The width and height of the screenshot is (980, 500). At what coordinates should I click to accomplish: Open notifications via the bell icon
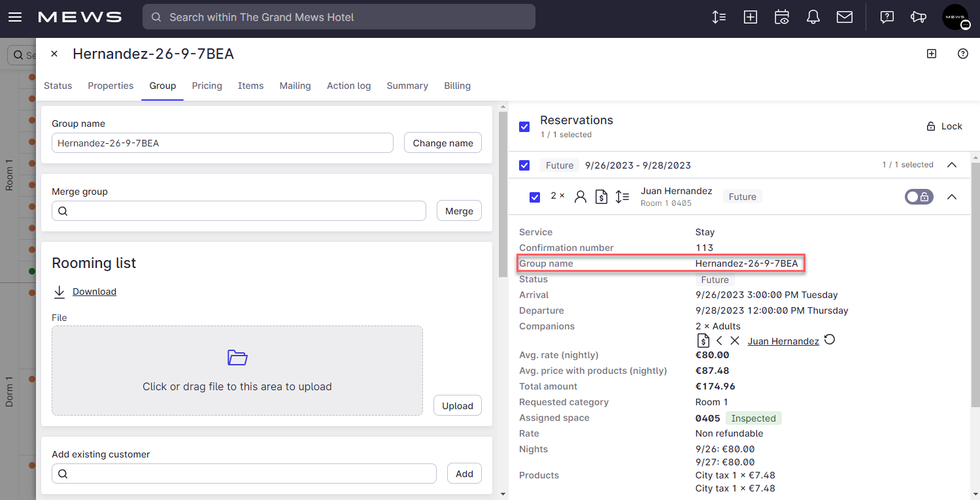point(813,17)
